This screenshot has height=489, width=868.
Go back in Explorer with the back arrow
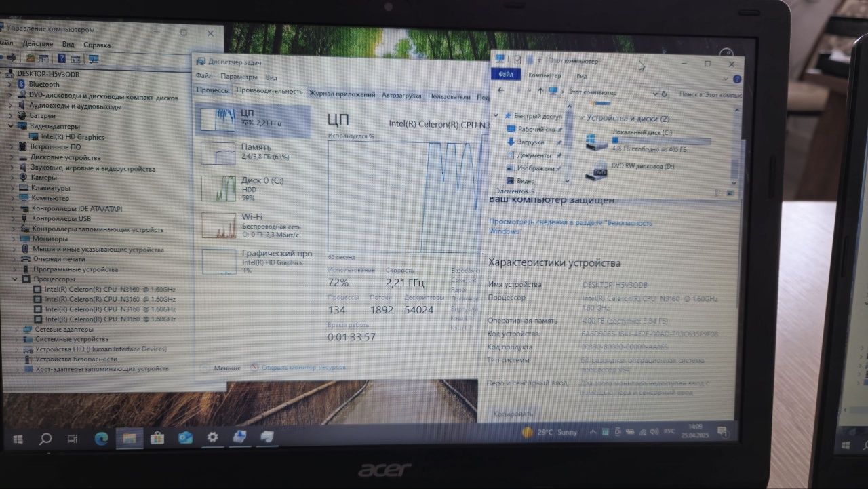500,90
